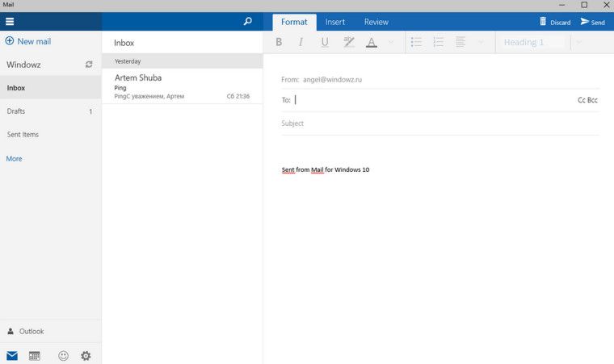
Task: Click the Subject input field
Action: [436, 123]
